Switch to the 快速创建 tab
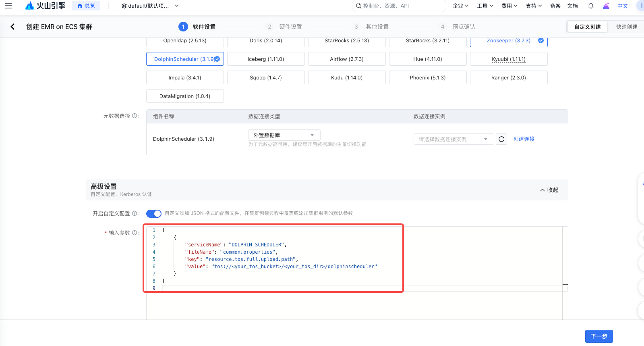644x346 pixels. point(627,27)
